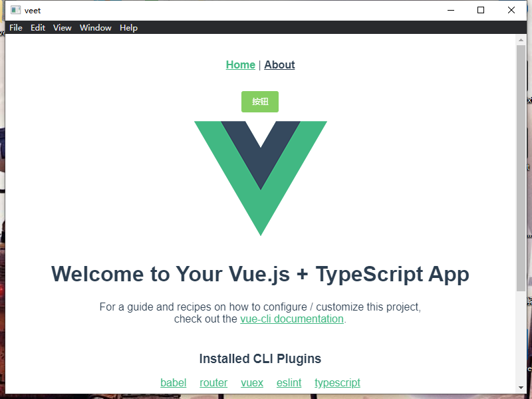This screenshot has width=532, height=399.
Task: Open the typescript plugin link
Action: [337, 382]
